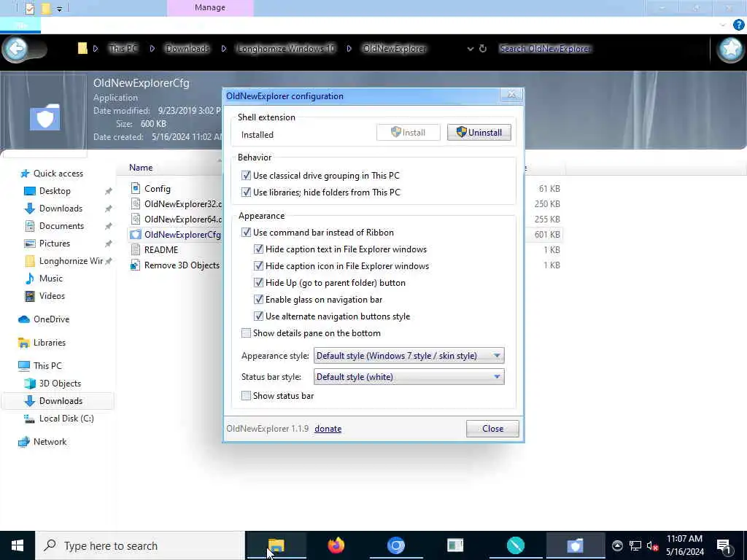Click the properties checkmark icon in title bar

(29, 9)
